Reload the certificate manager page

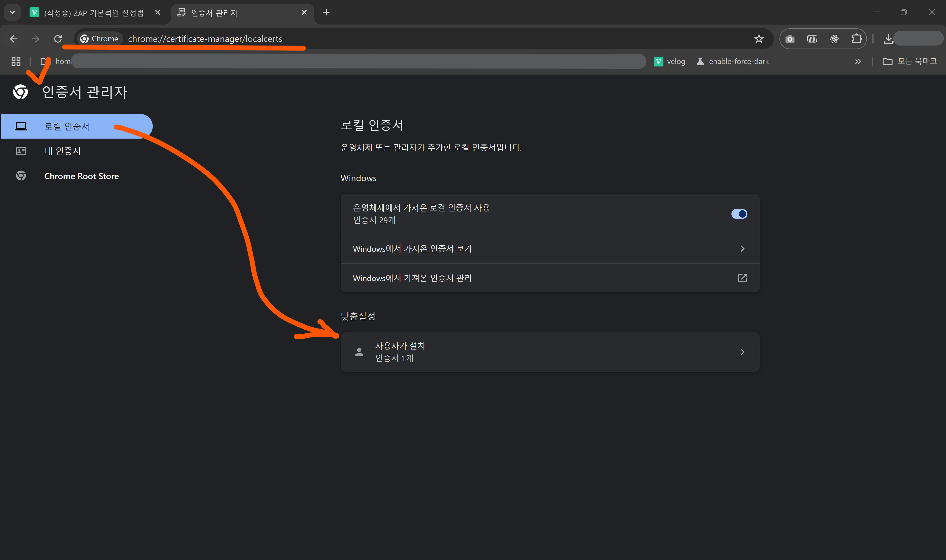58,39
